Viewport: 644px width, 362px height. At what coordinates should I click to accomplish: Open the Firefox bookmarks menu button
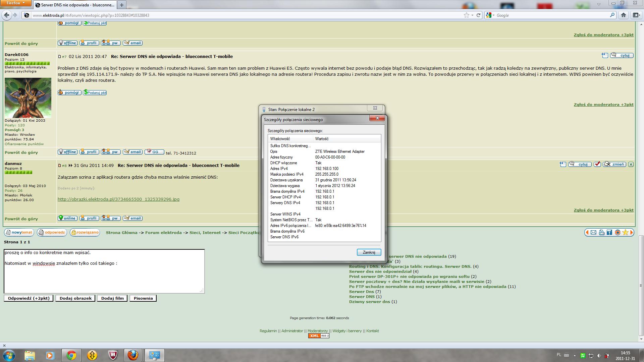(636, 15)
